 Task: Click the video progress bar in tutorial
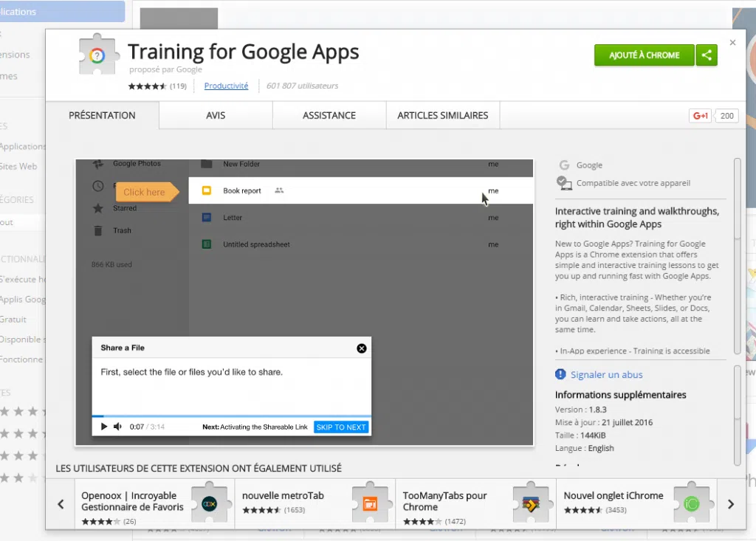tap(231, 416)
